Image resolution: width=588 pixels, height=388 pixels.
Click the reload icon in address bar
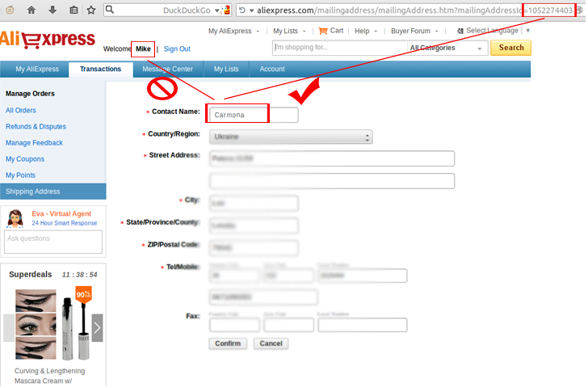pyautogui.click(x=242, y=11)
